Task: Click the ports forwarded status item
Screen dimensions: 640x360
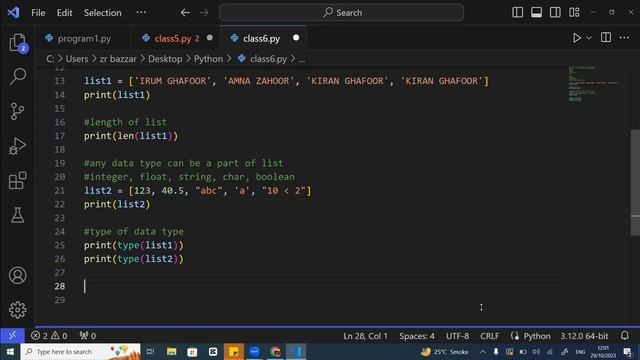Action: (x=88, y=336)
